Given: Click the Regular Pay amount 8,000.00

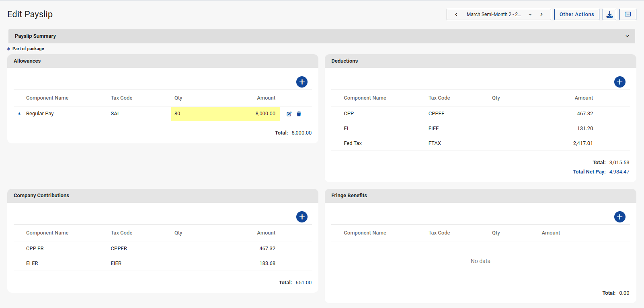Looking at the screenshot, I should point(265,114).
